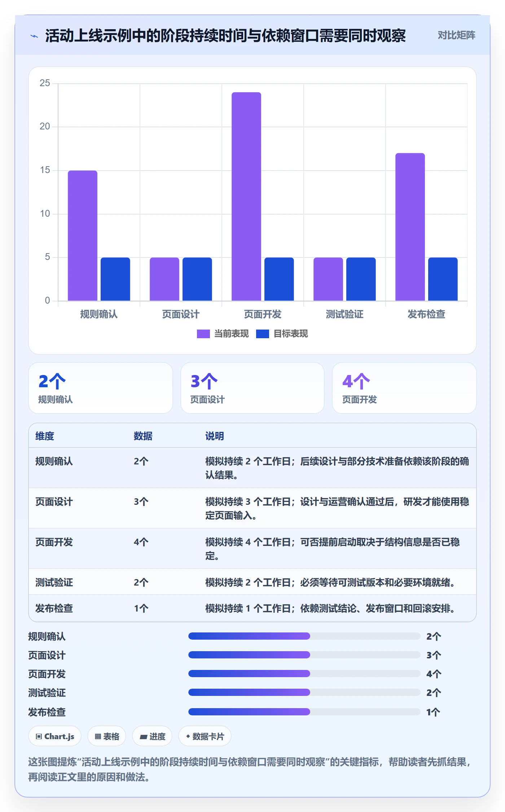Click the blue 页面设计 target bar
Screen dimensions: 505x812
(197, 279)
